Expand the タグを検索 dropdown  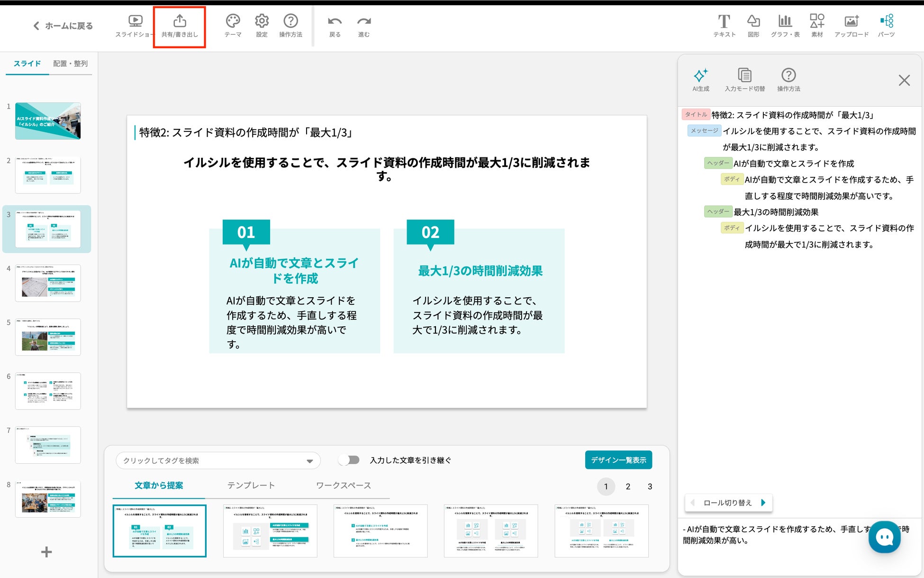tap(309, 461)
